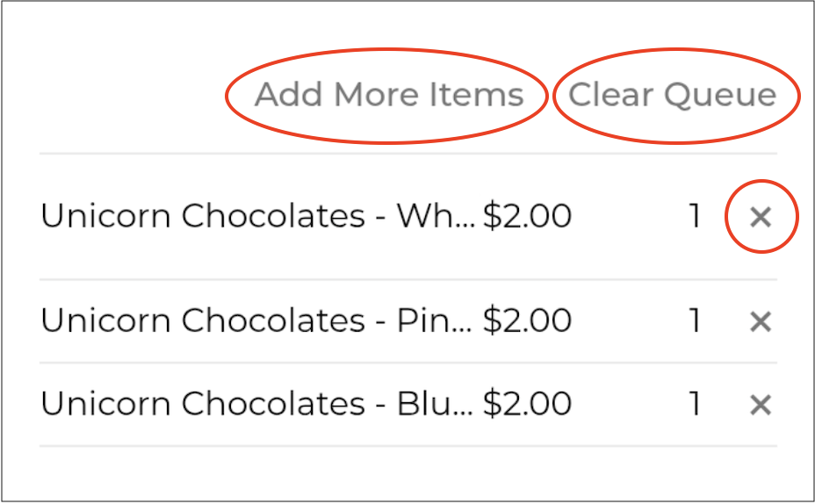The image size is (815, 504).
Task: Click quantity 1 on the Blu... chocolates row
Action: 695,404
